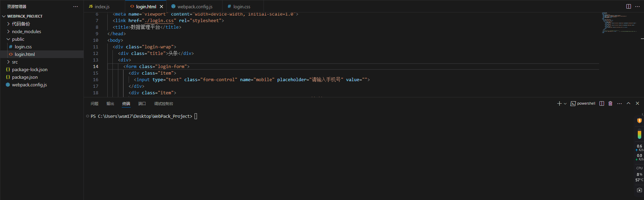Open the launch profile dropdown arrow
This screenshot has width=644, height=200.
[x=565, y=104]
